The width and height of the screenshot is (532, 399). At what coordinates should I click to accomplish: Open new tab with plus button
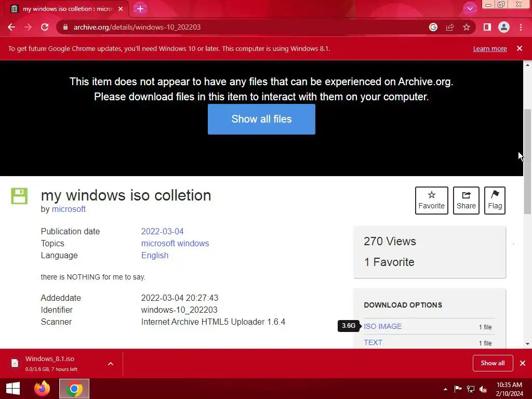140,9
